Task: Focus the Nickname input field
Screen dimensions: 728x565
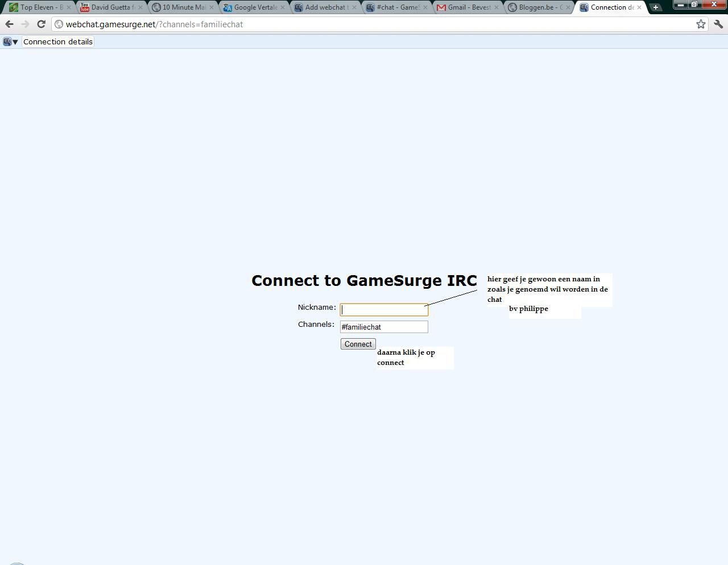Action: click(x=384, y=310)
